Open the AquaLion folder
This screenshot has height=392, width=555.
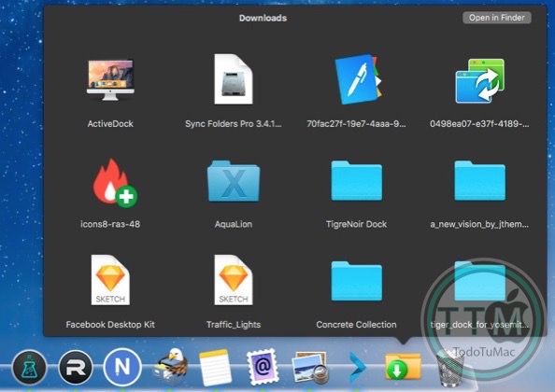[234, 181]
